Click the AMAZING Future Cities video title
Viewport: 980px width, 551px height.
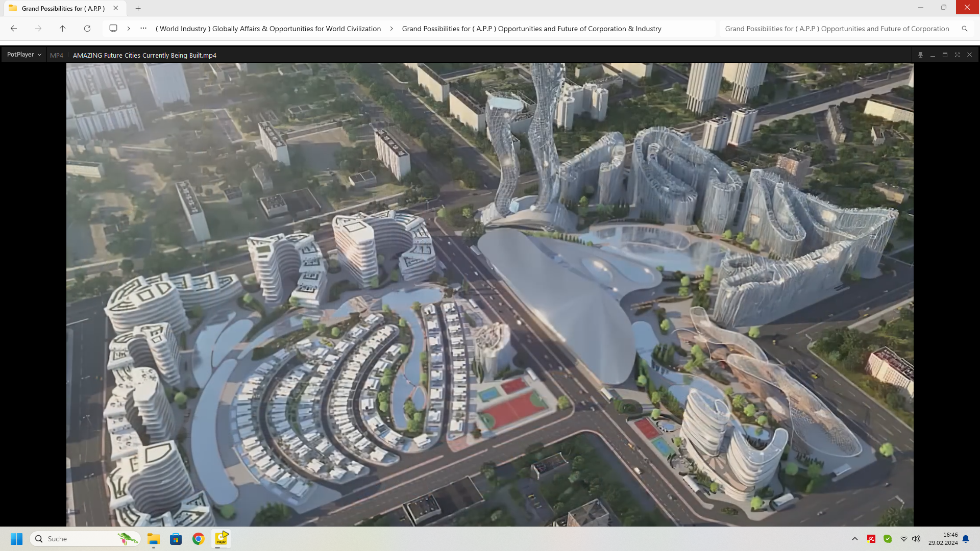pos(144,55)
